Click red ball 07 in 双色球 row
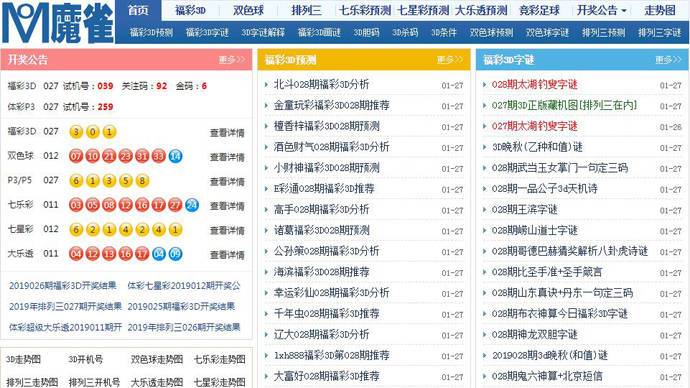This screenshot has width=690, height=388. (x=76, y=156)
